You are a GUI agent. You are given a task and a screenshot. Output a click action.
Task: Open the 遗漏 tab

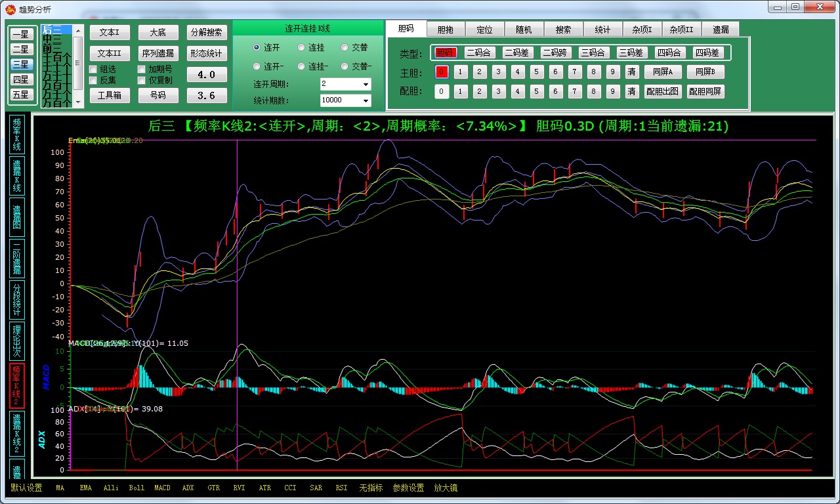(x=720, y=30)
